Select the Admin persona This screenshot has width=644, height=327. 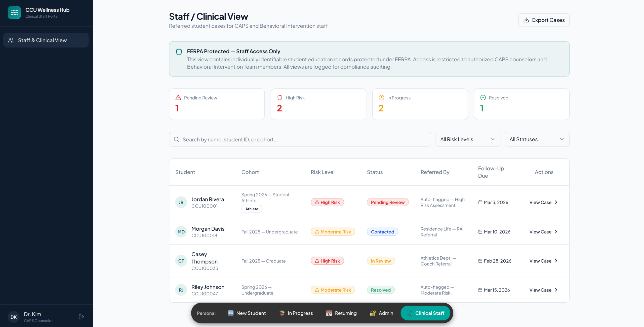pos(382,313)
